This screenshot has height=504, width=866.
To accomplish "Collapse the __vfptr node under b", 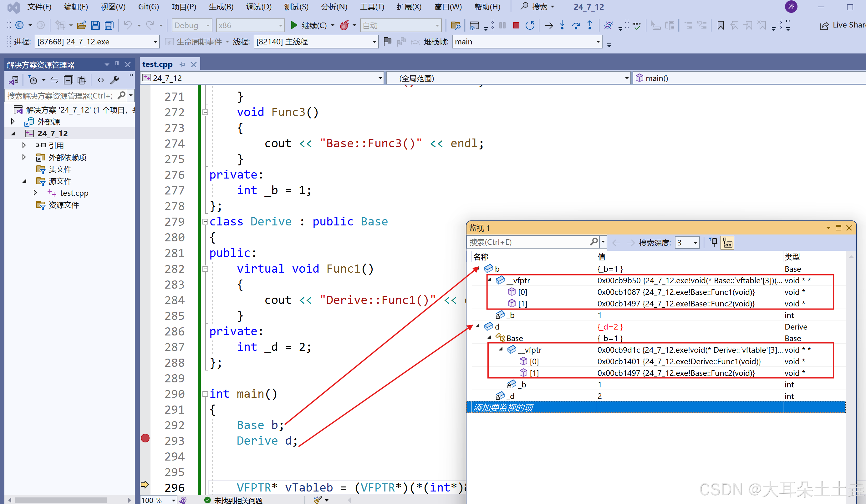I will point(489,280).
